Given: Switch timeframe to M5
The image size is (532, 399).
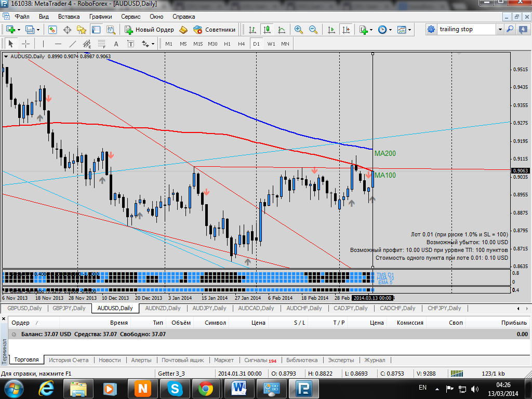Looking at the screenshot, I should click(183, 44).
